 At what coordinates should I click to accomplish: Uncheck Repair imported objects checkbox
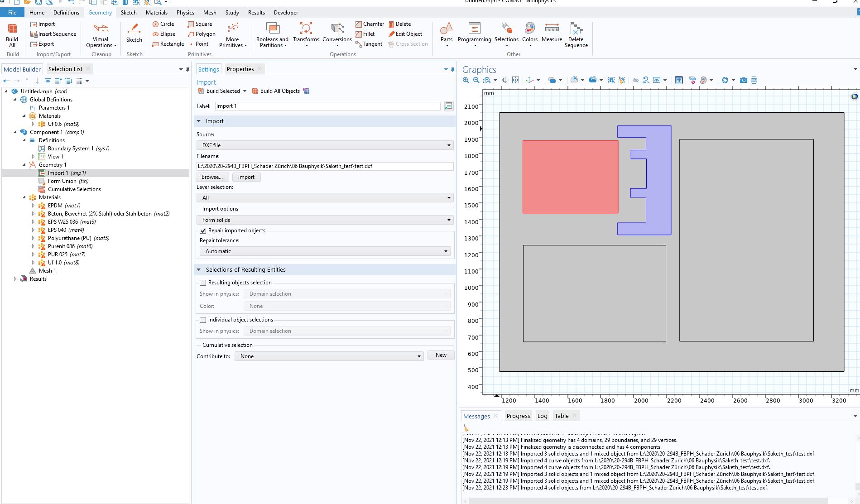tap(203, 230)
